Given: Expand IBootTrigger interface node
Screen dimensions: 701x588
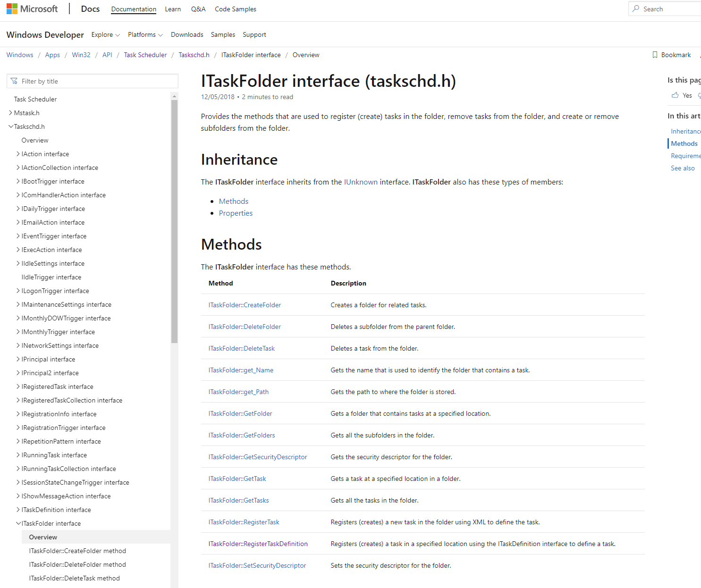Looking at the screenshot, I should (x=18, y=181).
